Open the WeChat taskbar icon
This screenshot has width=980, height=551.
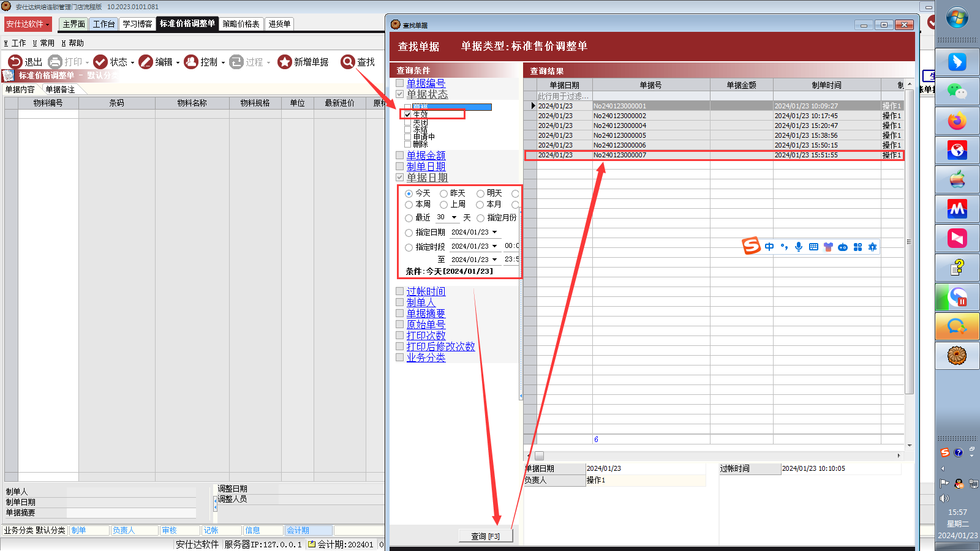(x=957, y=91)
